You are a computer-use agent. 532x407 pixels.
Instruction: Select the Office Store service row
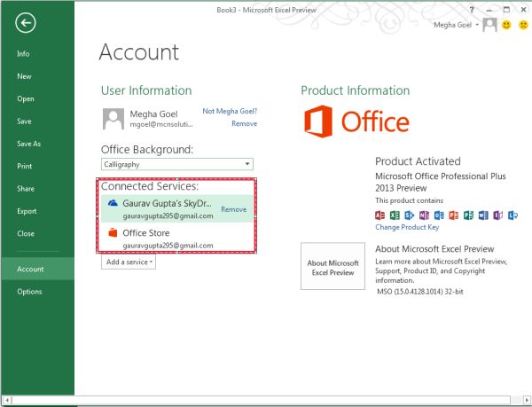click(x=177, y=239)
